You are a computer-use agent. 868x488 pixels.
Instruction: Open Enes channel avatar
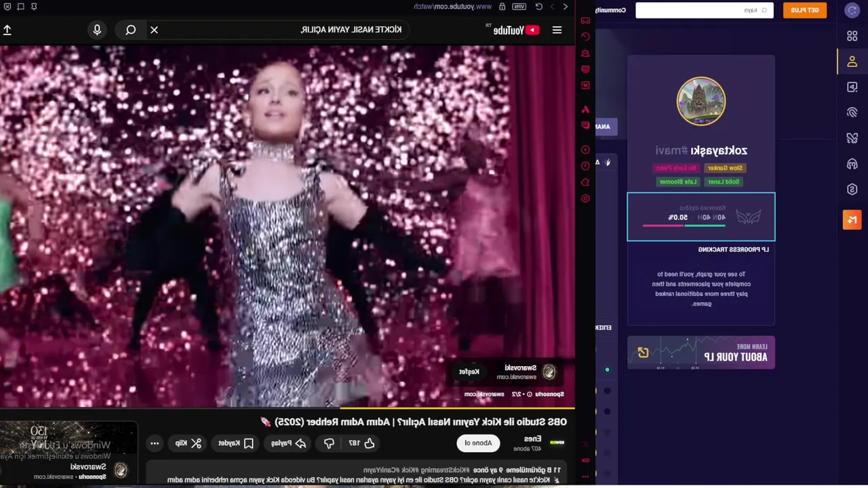coord(557,443)
